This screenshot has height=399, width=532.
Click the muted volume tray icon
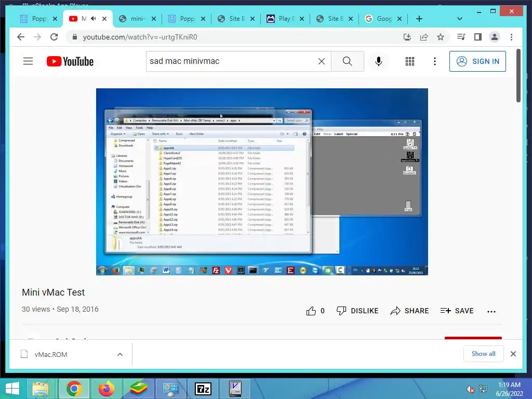pyautogui.click(x=471, y=389)
